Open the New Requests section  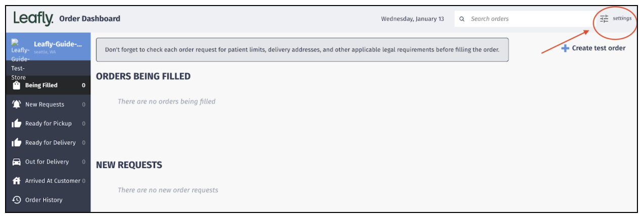[44, 104]
